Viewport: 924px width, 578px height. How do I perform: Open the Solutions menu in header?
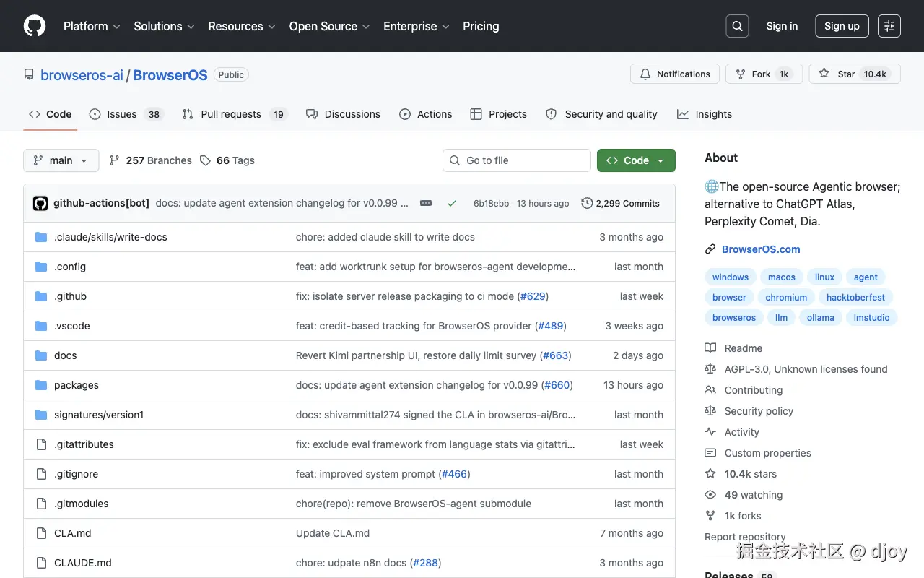[164, 26]
